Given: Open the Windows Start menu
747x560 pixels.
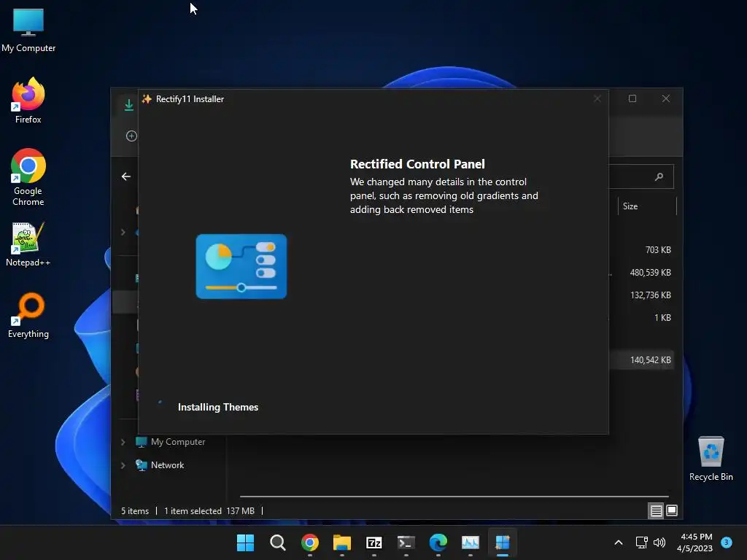Looking at the screenshot, I should pyautogui.click(x=245, y=542).
